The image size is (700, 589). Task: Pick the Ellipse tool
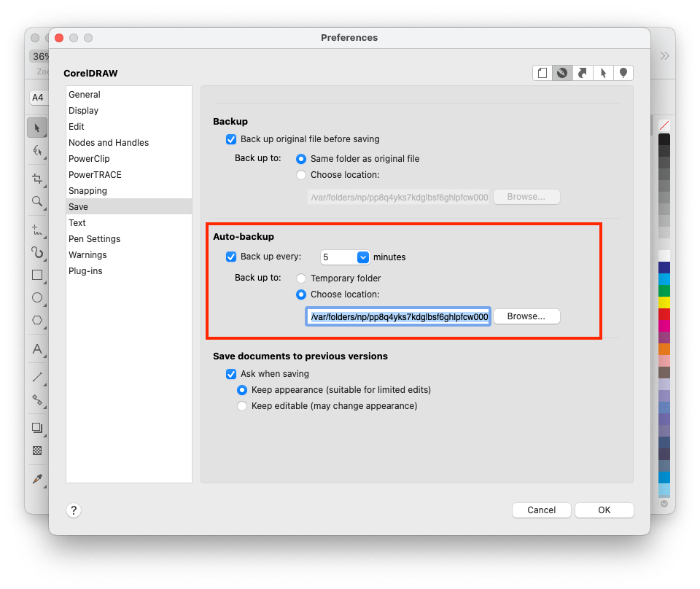(x=37, y=297)
